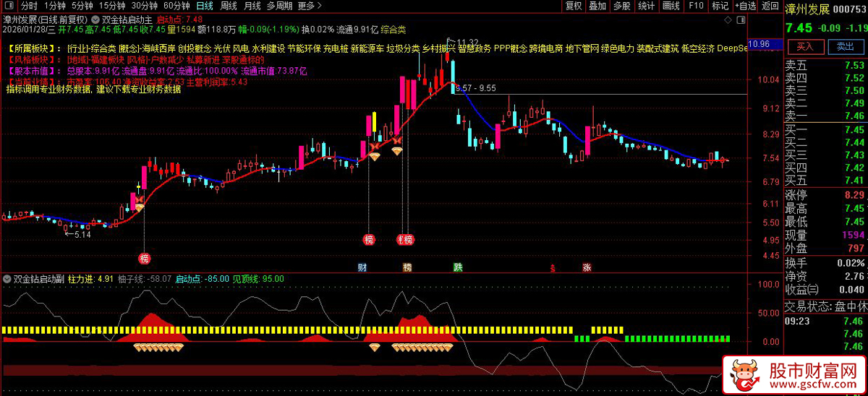The width and height of the screenshot is (868, 396).
Task: Click the 卖一 7.46 ask row
Action: (x=825, y=115)
